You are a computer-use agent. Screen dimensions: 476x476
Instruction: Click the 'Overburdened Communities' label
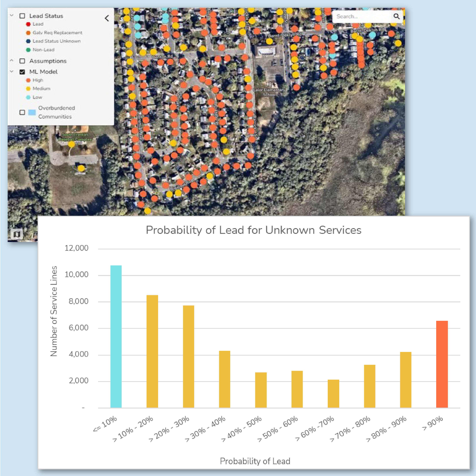pos(56,112)
